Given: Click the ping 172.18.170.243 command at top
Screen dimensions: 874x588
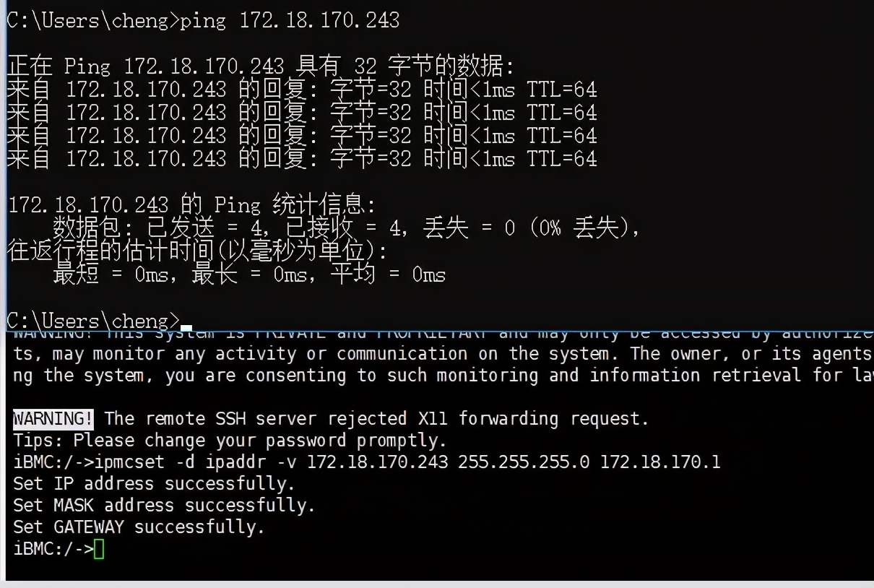Looking at the screenshot, I should (x=290, y=20).
